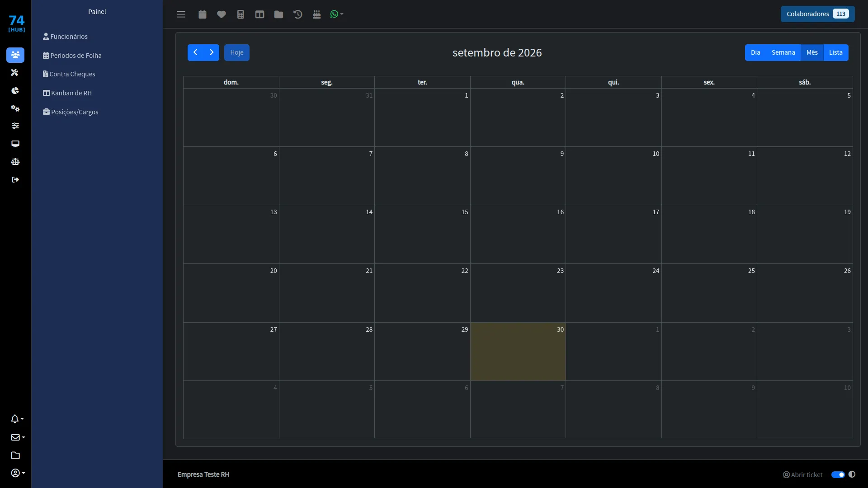Click the Painel heading link
The height and width of the screenshot is (488, 868).
97,12
